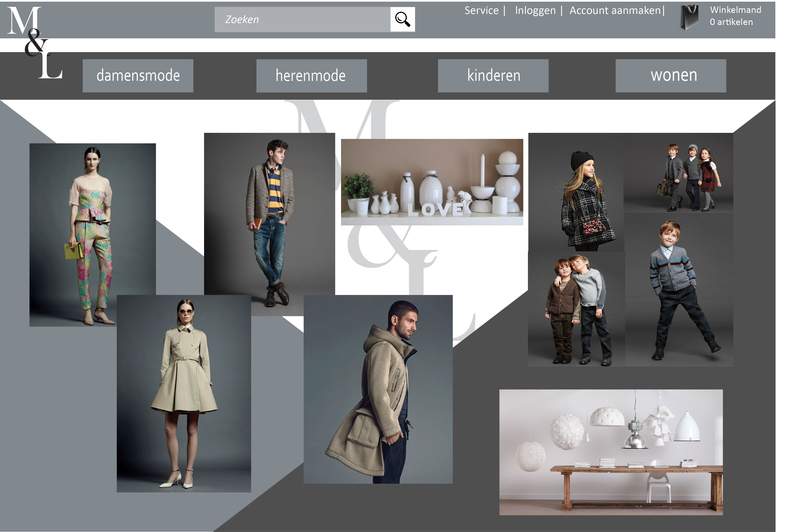Open the herenmode category
Viewport: 812px width, 532px height.
click(311, 76)
